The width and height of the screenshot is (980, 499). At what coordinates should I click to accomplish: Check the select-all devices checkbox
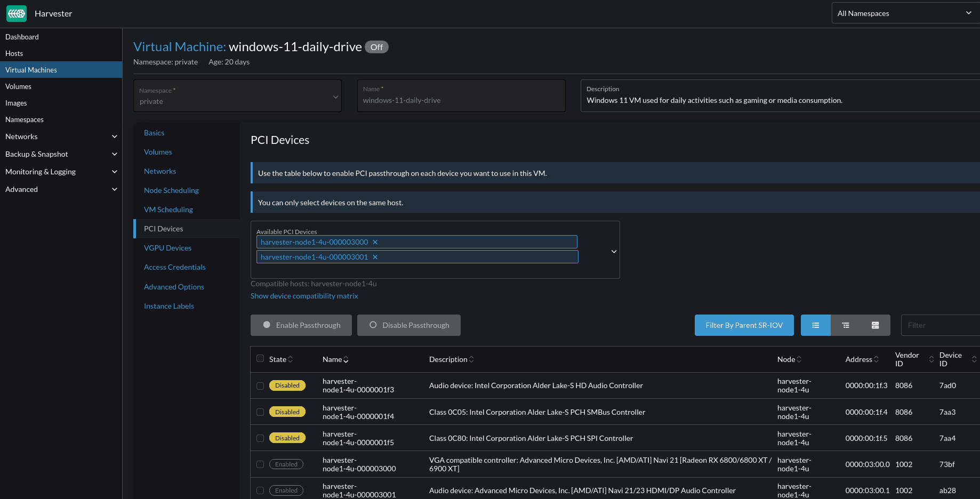pos(260,359)
